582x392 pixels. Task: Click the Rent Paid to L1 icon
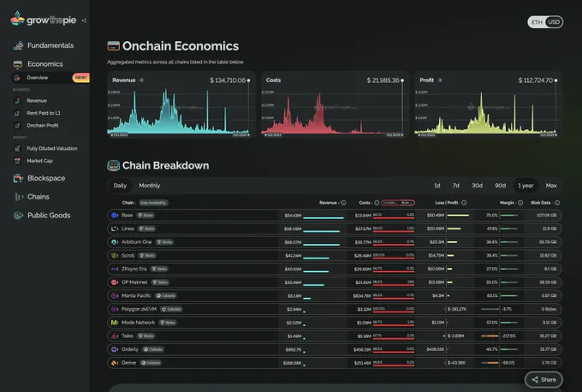coord(17,113)
